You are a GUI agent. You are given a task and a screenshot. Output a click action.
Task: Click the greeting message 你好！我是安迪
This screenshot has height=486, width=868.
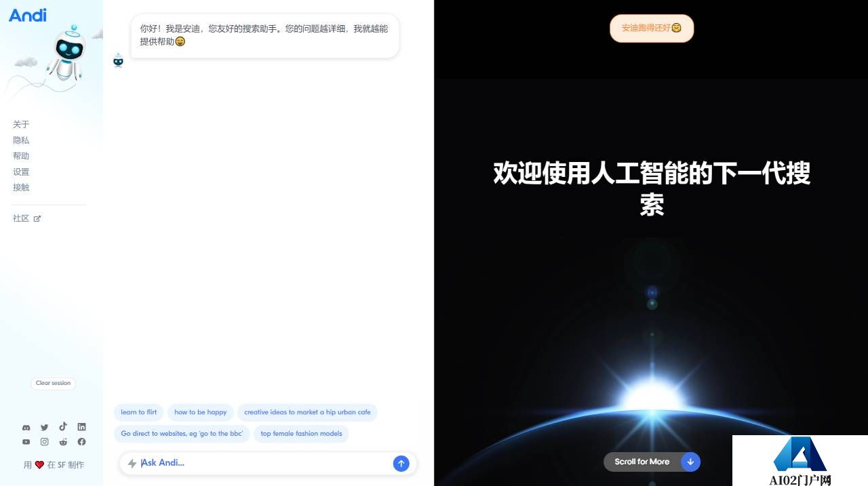(x=264, y=35)
